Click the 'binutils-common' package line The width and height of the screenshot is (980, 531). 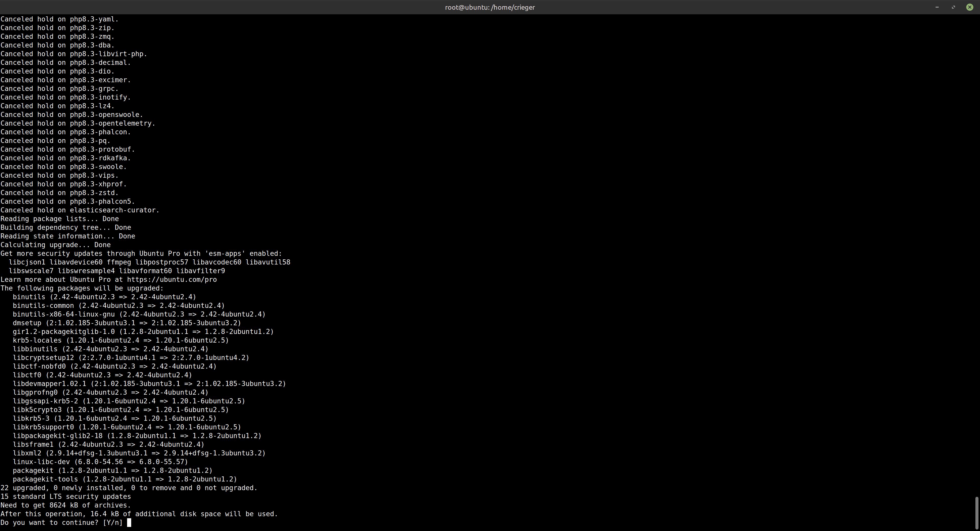pos(119,306)
